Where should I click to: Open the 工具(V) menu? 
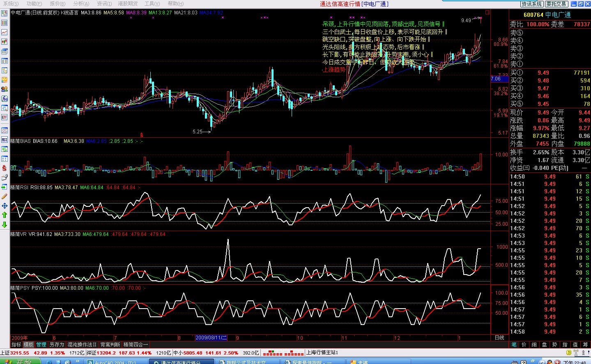[x=152, y=4]
